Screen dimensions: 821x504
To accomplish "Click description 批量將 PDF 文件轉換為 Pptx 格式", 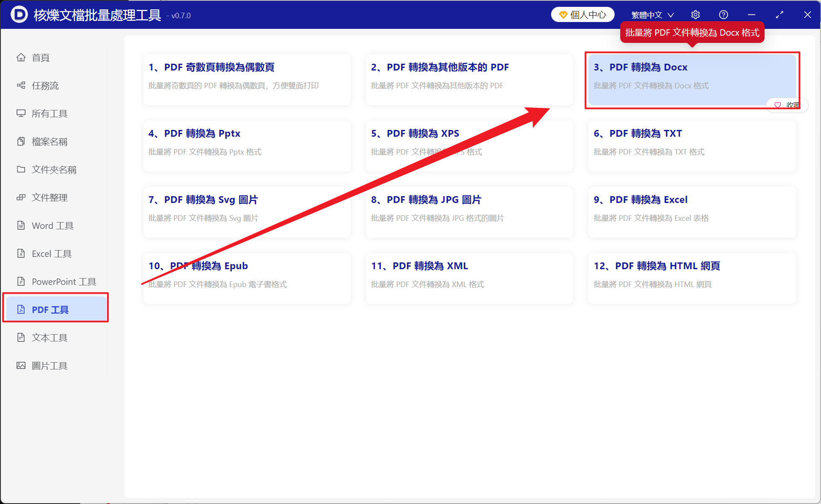I will click(205, 152).
